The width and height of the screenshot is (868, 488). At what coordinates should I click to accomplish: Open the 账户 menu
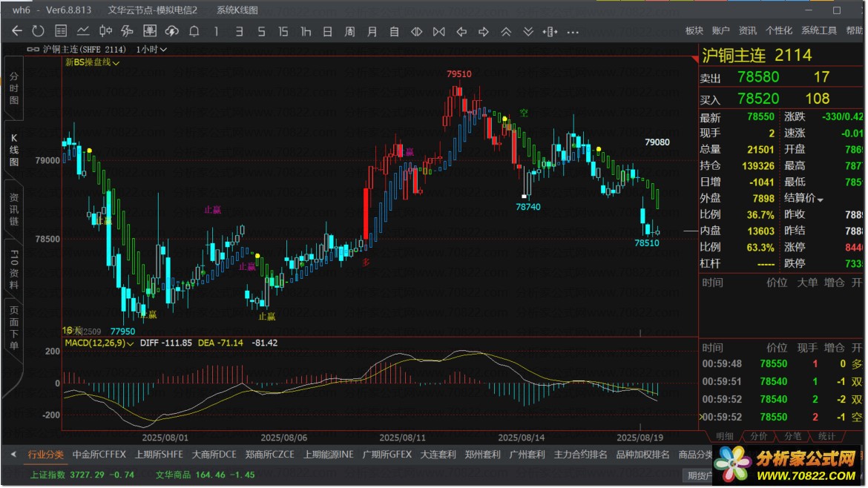tap(721, 31)
